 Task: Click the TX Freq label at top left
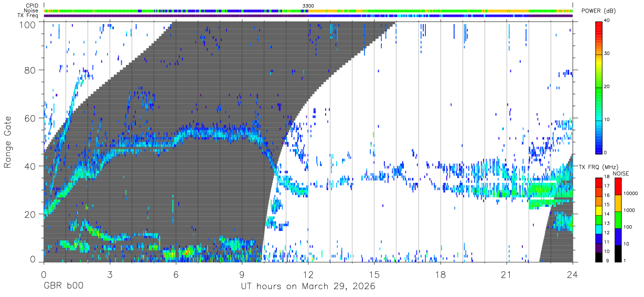28,16
